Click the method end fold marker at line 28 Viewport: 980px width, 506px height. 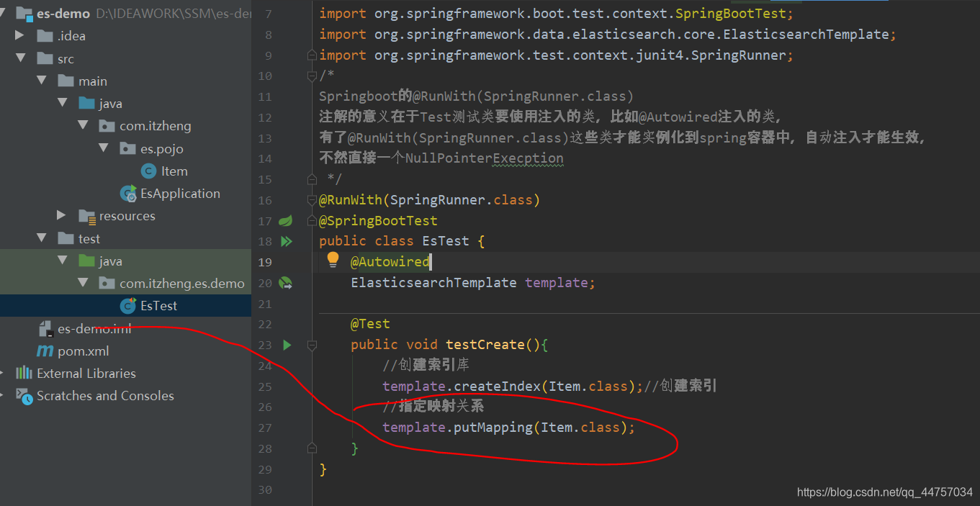[x=312, y=448]
